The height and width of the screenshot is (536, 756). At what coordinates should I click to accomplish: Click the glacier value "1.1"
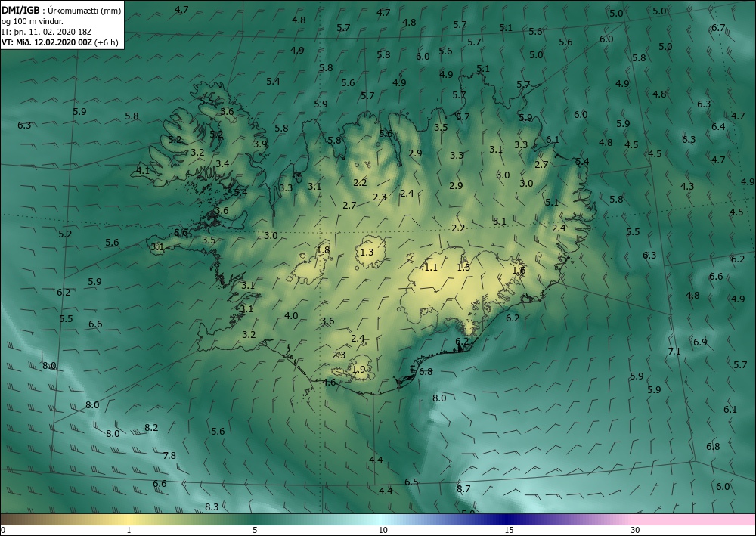click(431, 268)
